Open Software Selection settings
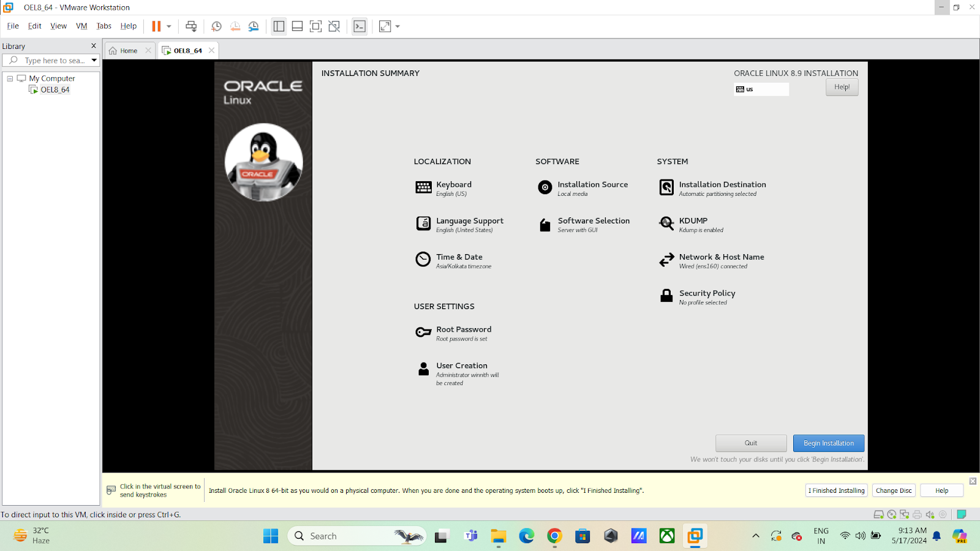 [584, 225]
